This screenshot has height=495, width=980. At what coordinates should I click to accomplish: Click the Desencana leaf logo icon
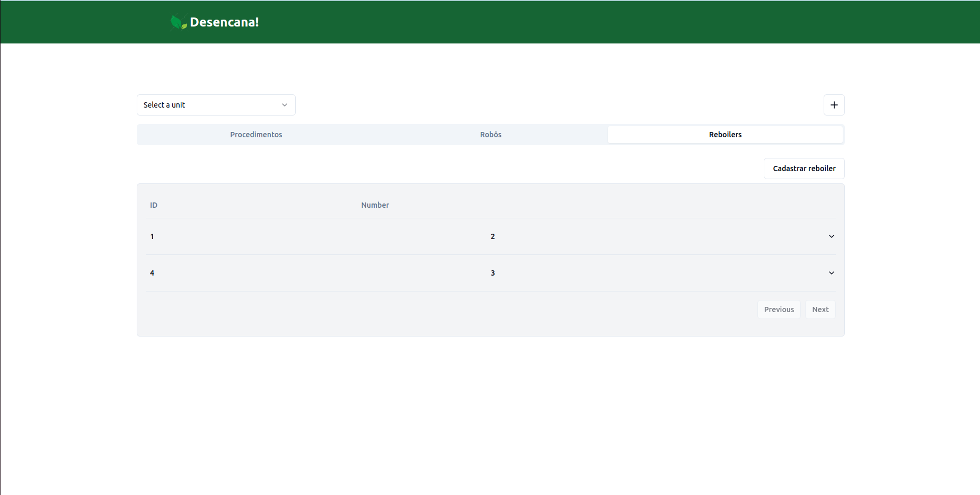pos(179,22)
